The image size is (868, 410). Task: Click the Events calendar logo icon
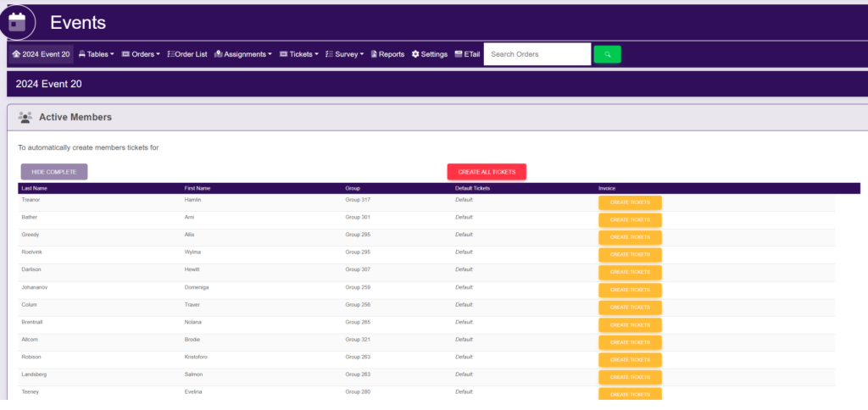click(x=18, y=22)
